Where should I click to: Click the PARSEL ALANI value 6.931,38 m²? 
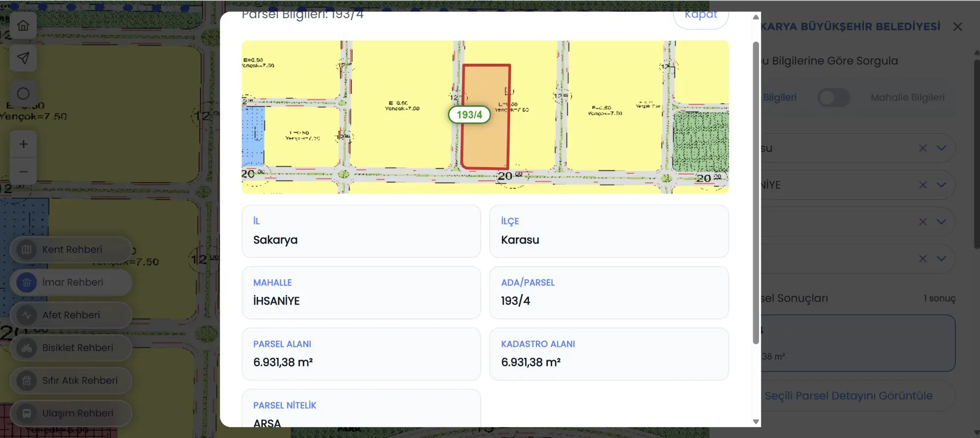[283, 362]
